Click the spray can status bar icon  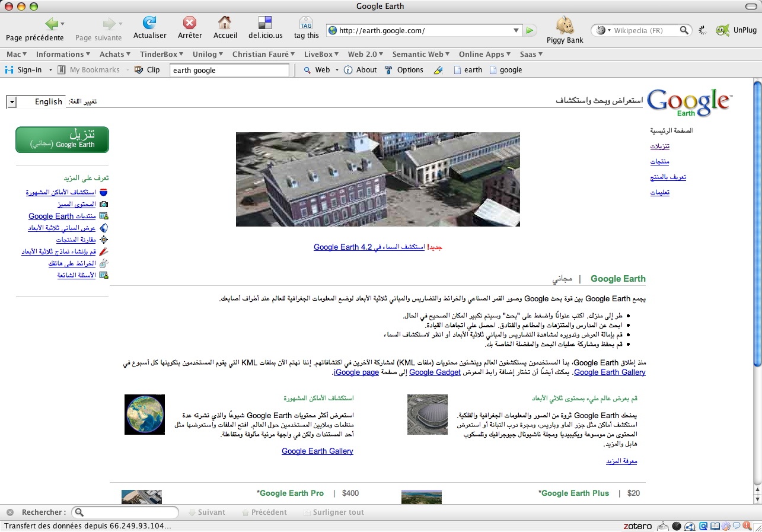pyautogui.click(x=663, y=526)
